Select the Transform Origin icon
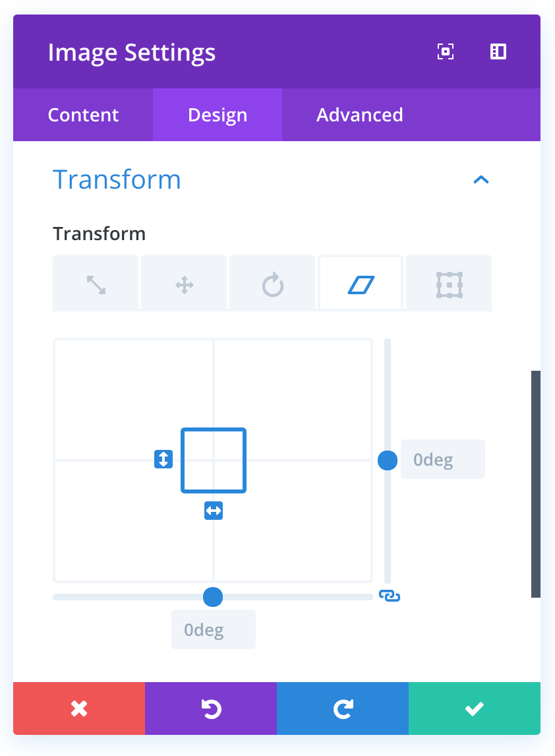Screen dimensions: 555x756 (x=449, y=284)
